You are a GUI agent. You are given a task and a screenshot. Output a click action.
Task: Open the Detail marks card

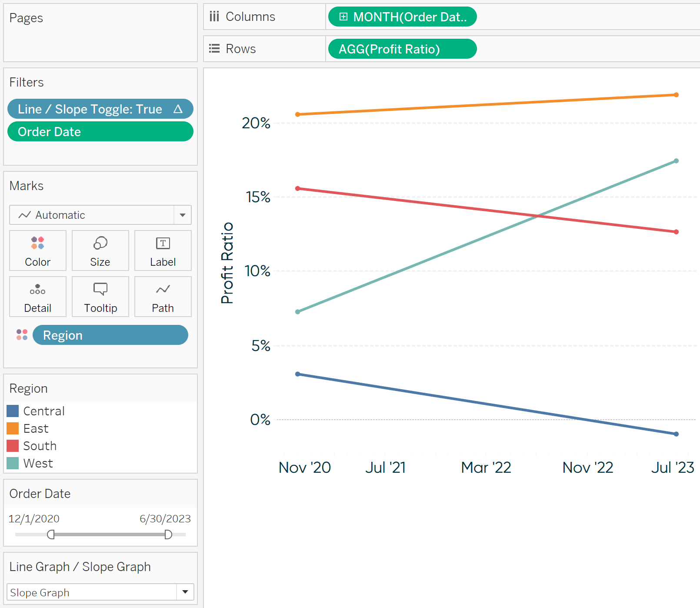pyautogui.click(x=38, y=297)
